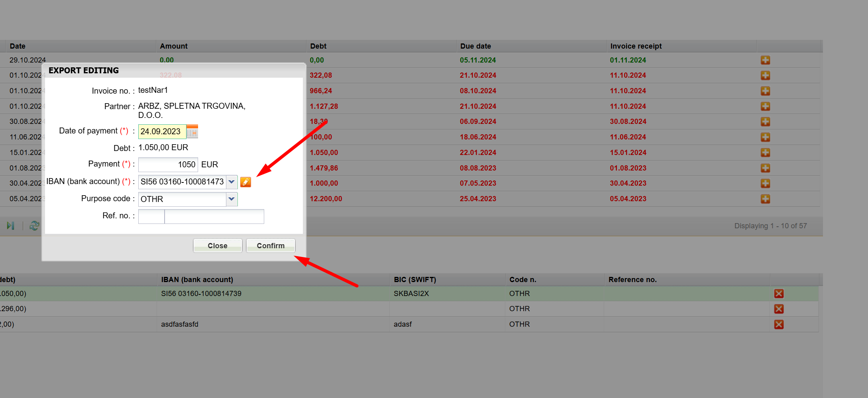Add the invoice with debt 1.127,28

pos(765,106)
